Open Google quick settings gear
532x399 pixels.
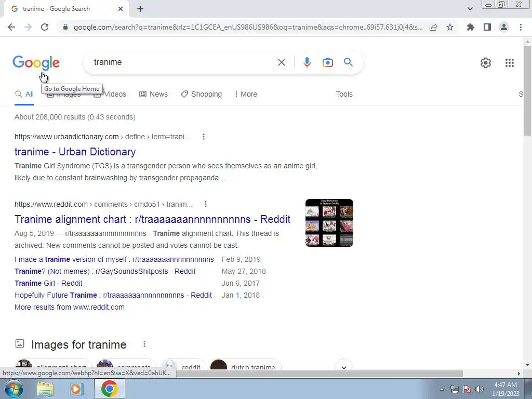pyautogui.click(x=486, y=63)
